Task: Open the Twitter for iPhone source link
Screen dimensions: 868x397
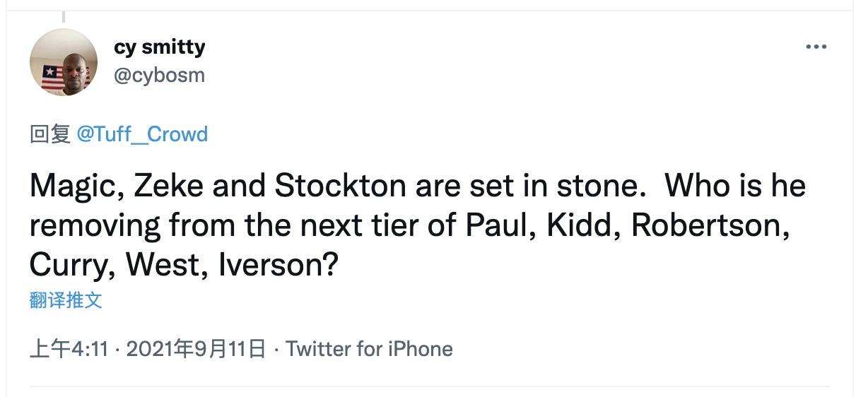Action: [x=369, y=349]
